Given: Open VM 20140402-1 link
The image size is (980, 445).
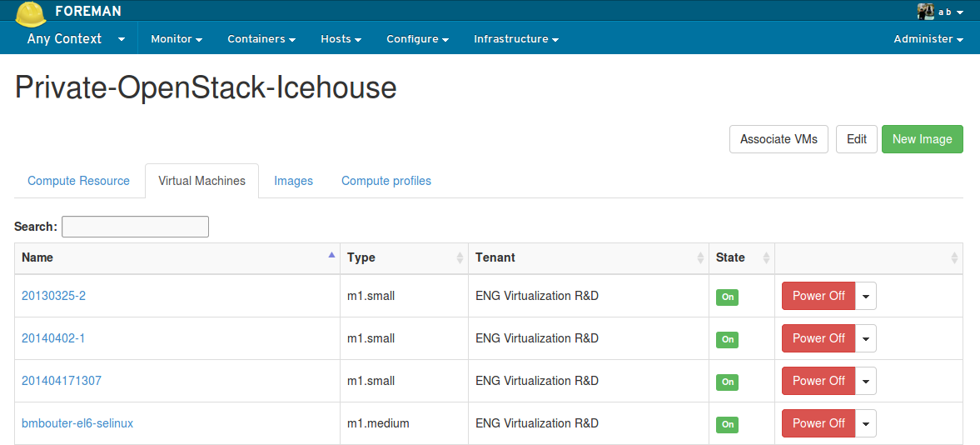Looking at the screenshot, I should [x=53, y=338].
